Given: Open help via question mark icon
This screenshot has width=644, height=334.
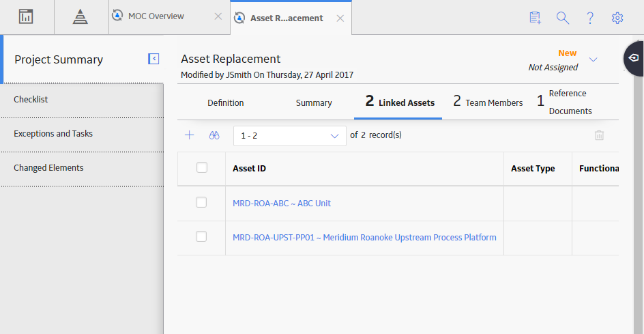Looking at the screenshot, I should pyautogui.click(x=590, y=18).
